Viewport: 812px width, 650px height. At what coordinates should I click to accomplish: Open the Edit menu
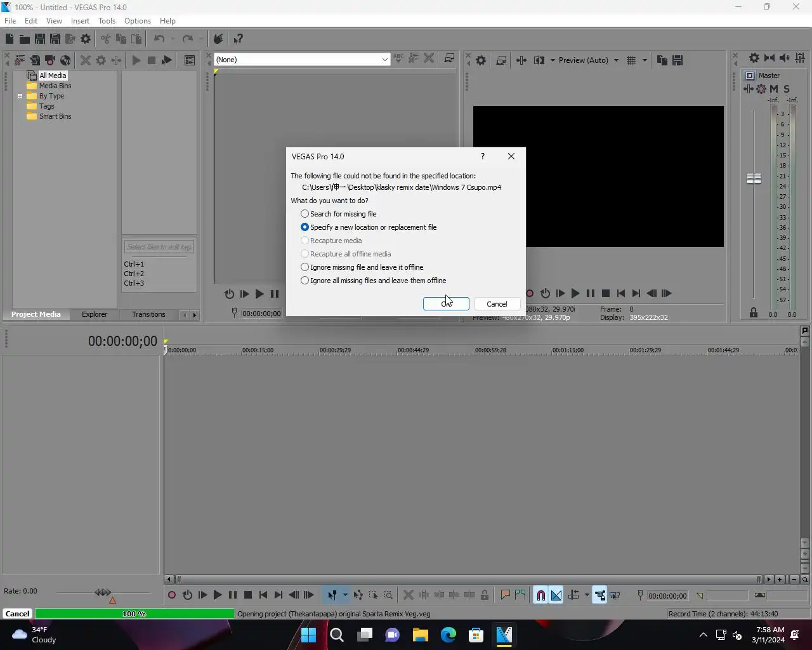point(31,21)
